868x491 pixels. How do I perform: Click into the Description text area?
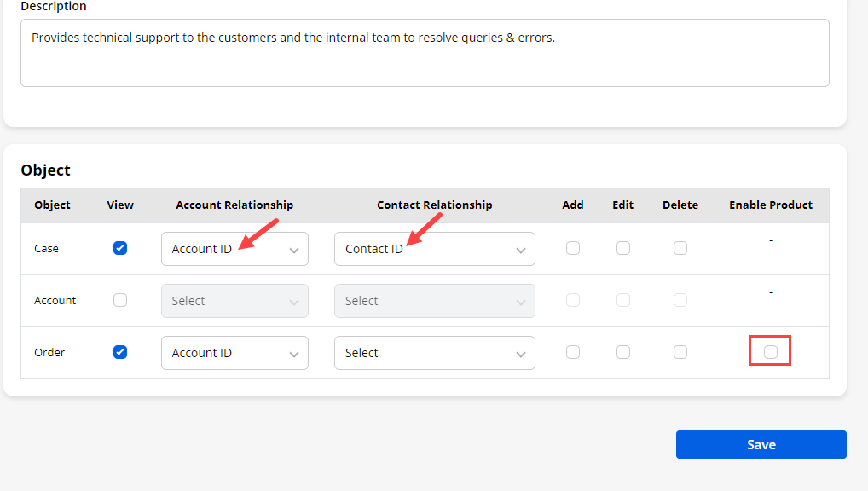pyautogui.click(x=425, y=53)
